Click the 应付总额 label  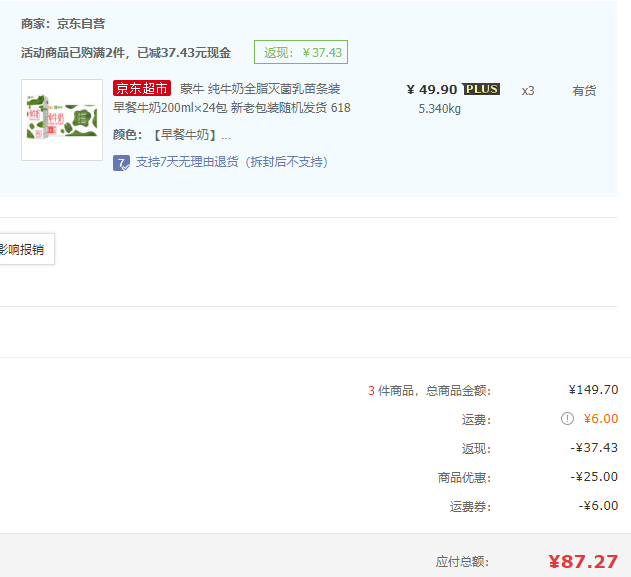[462, 562]
